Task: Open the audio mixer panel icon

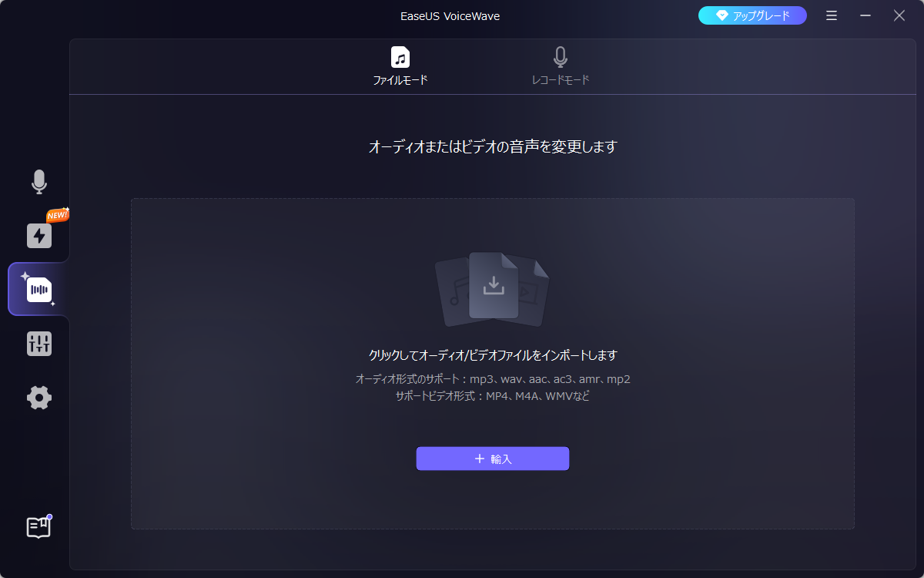Action: 38,344
